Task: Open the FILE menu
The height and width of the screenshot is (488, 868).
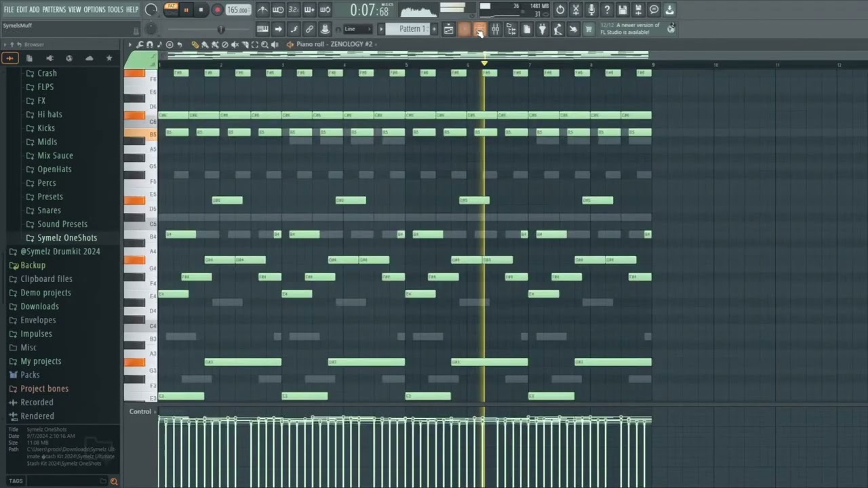Action: coord(9,9)
